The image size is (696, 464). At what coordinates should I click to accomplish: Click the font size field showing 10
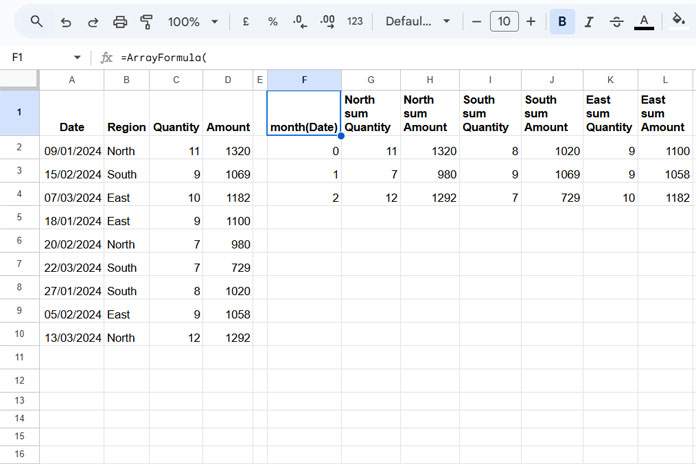504,21
